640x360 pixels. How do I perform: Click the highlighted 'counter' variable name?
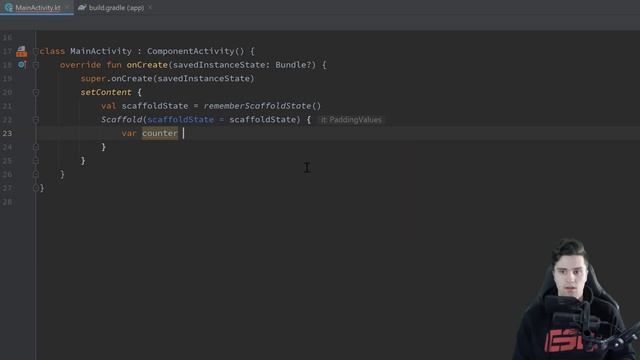tap(160, 133)
